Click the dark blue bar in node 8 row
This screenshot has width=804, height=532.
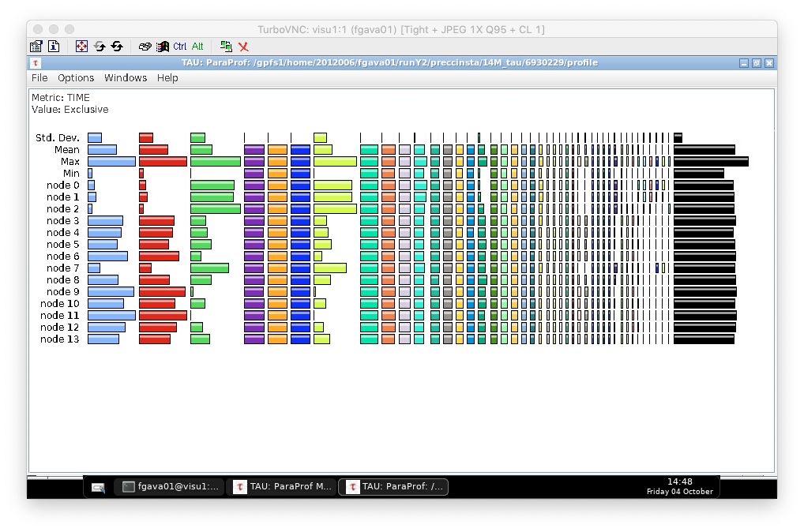coord(300,279)
